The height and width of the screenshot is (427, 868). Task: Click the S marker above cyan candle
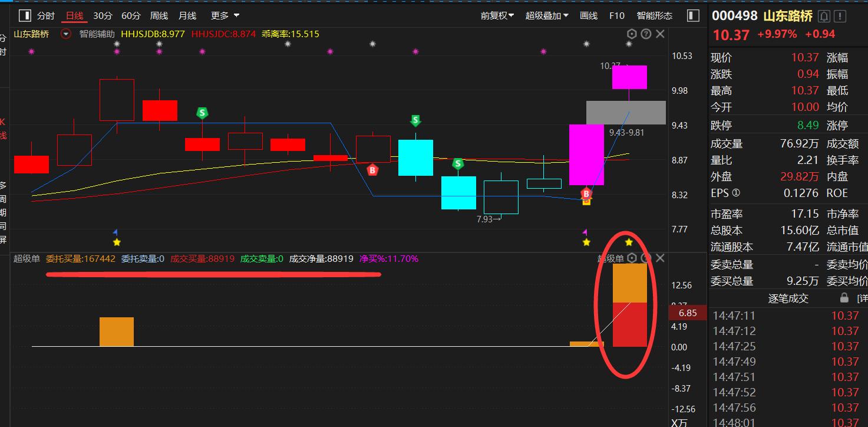[415, 121]
